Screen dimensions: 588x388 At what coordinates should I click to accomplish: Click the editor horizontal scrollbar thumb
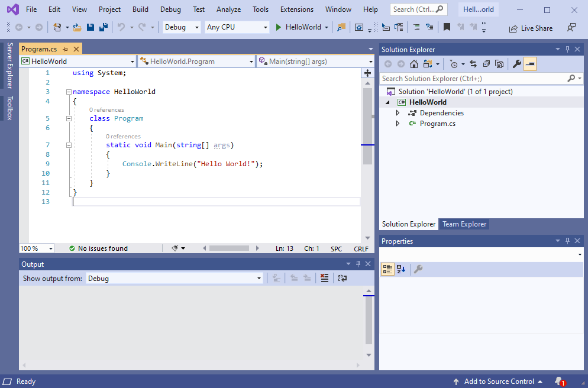coord(229,248)
